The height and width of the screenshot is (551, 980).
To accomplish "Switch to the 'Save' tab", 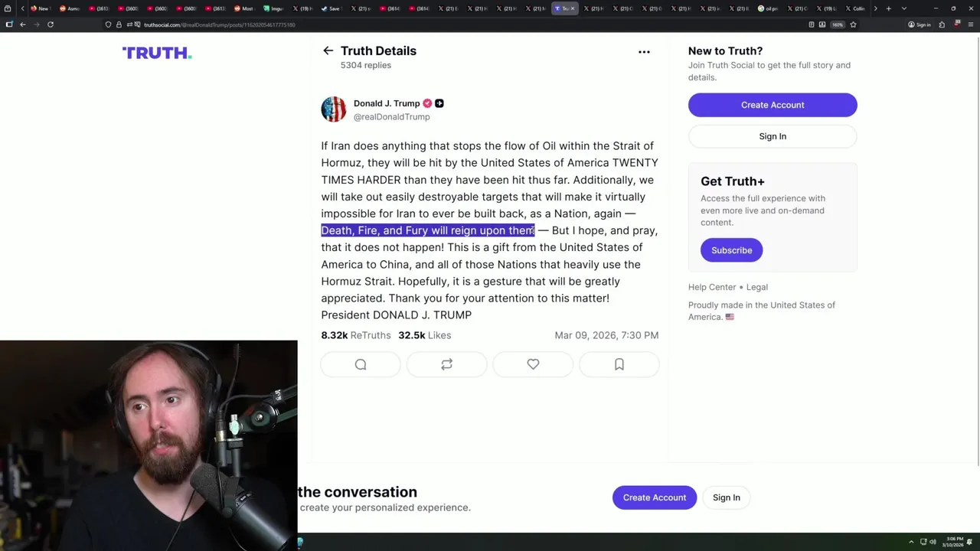I will 332,8.
